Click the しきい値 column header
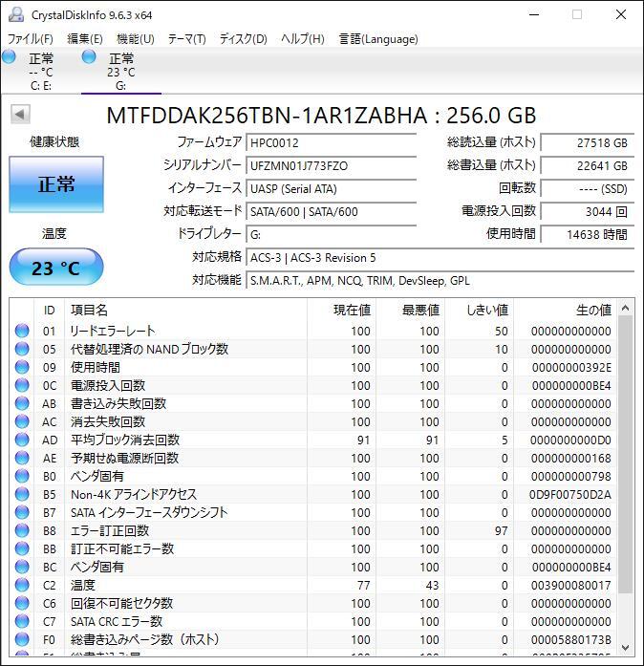This screenshot has height=666, width=644. 479,310
